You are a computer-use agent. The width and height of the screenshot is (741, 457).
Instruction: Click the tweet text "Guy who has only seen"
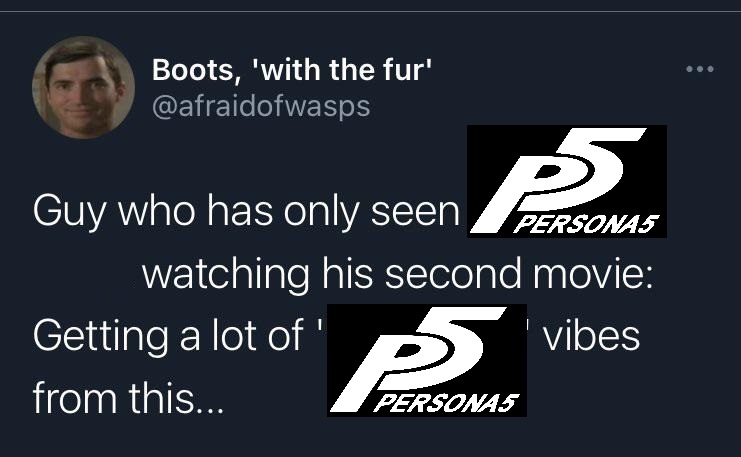(246, 212)
